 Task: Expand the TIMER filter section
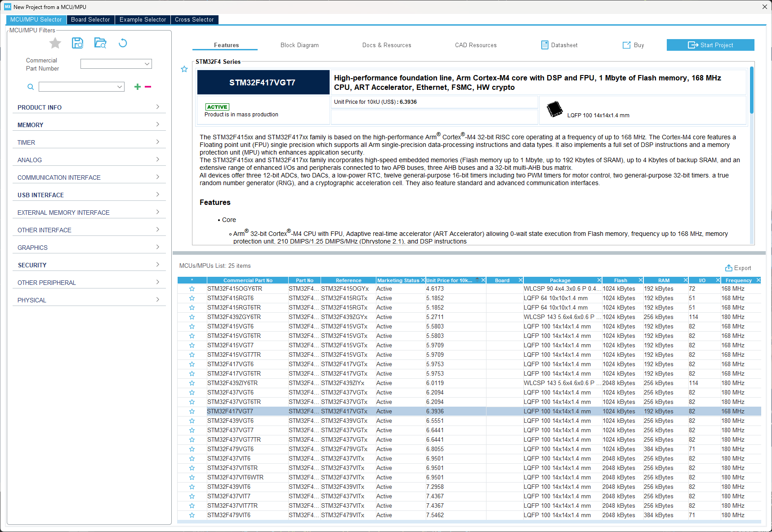89,142
